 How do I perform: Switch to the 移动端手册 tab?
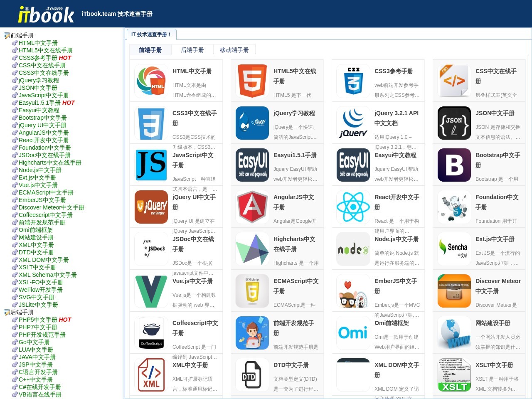pos(234,50)
